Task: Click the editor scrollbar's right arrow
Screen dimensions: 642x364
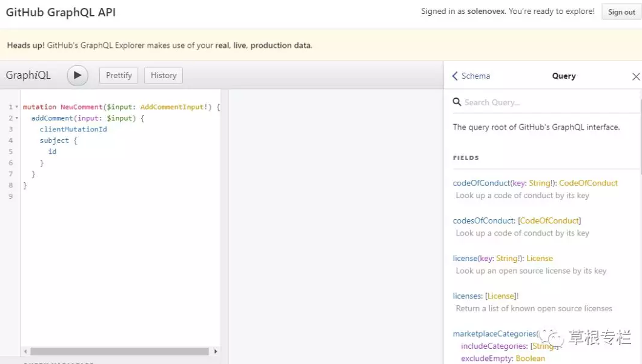Action: point(216,351)
